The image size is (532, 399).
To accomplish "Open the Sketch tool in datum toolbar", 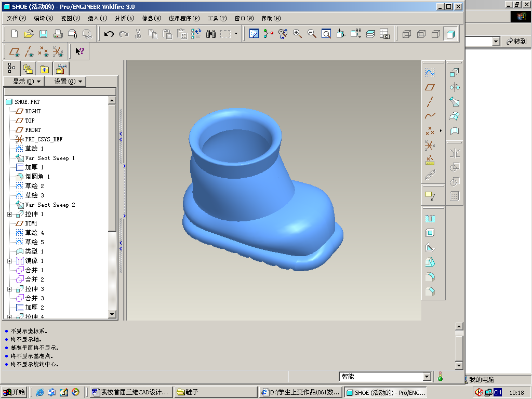I will click(430, 73).
